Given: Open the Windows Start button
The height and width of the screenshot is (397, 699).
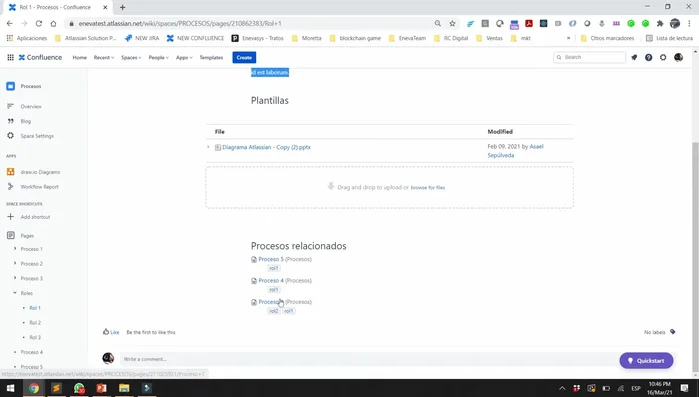Looking at the screenshot, I should pos(11,388).
